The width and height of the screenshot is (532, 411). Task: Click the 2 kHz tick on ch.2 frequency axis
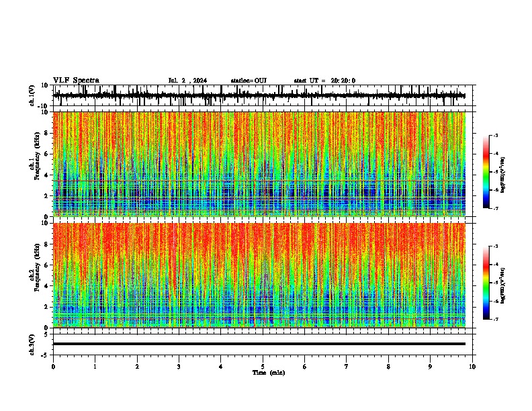pyautogui.click(x=47, y=307)
